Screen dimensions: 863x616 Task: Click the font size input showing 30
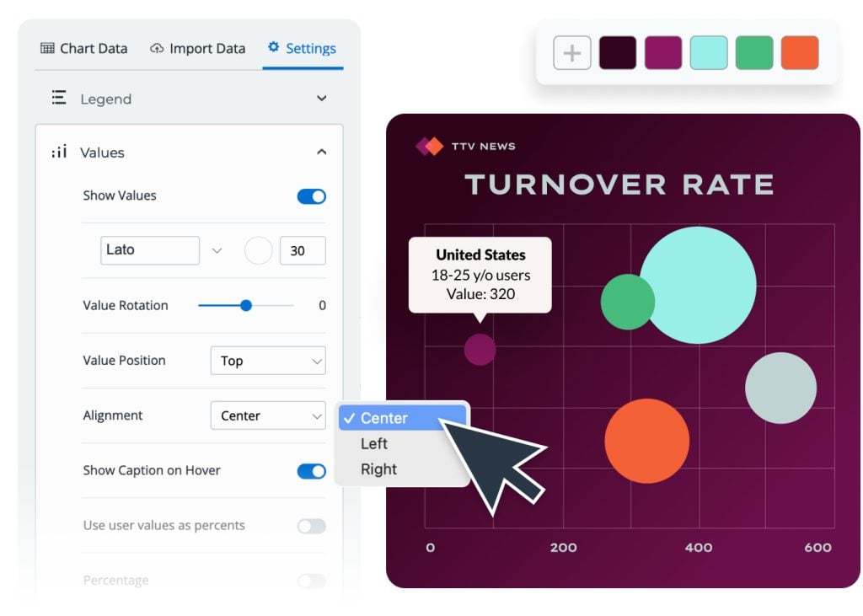(302, 250)
